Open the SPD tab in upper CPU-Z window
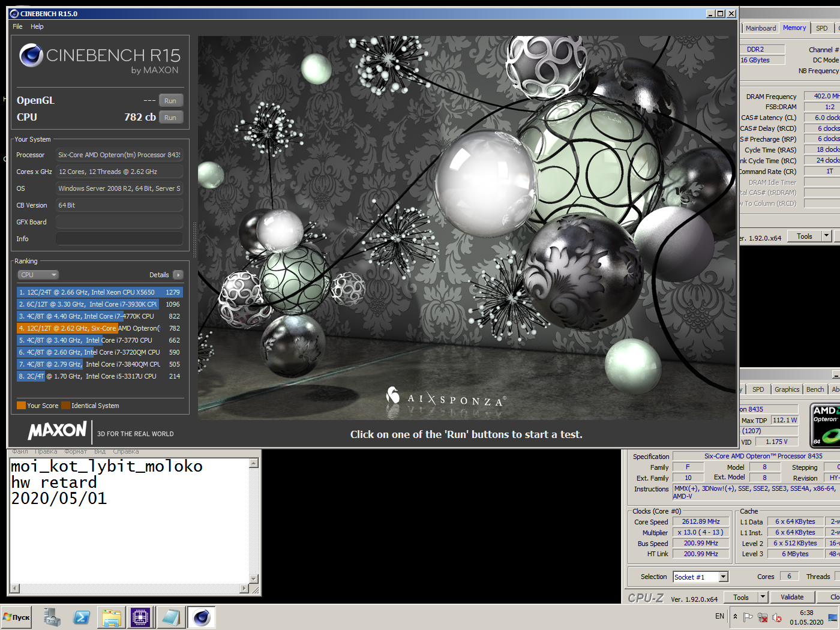Screen dimensions: 840x630 pos(821,28)
